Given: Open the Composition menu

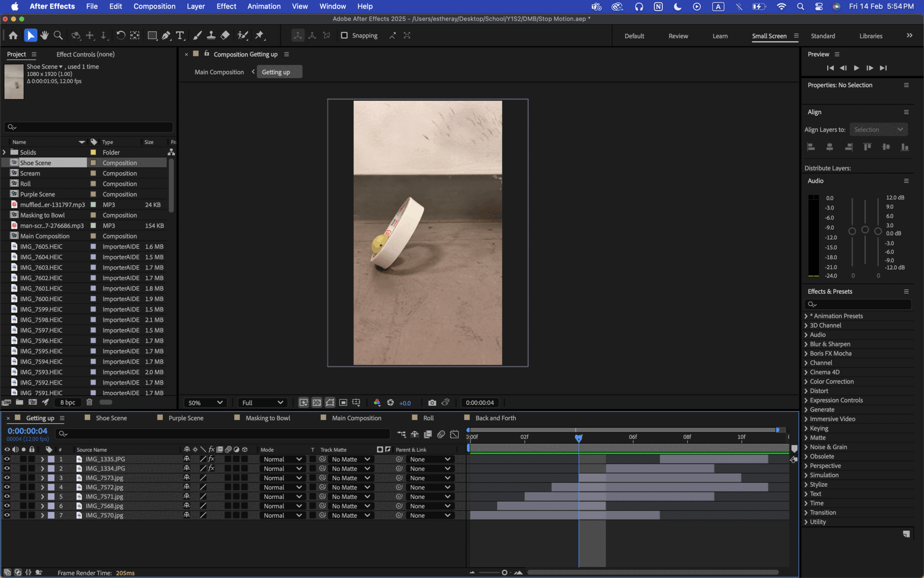Looking at the screenshot, I should pos(154,6).
